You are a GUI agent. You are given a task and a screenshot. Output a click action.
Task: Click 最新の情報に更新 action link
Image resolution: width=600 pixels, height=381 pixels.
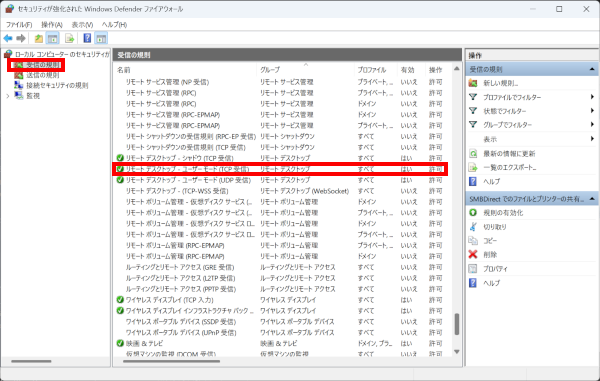coord(509,153)
